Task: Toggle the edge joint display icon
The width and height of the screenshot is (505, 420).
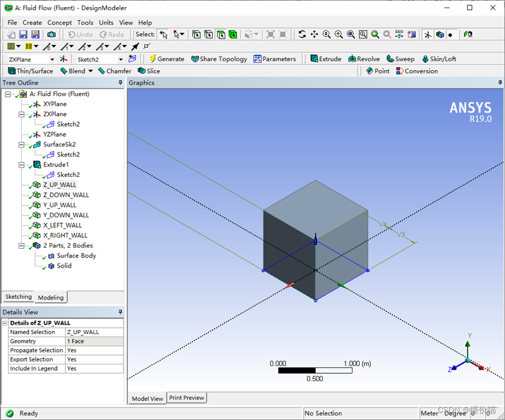Action: 147,46
